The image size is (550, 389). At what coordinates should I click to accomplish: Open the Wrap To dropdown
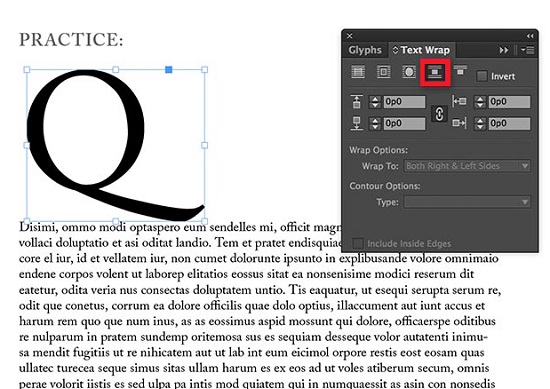click(467, 166)
